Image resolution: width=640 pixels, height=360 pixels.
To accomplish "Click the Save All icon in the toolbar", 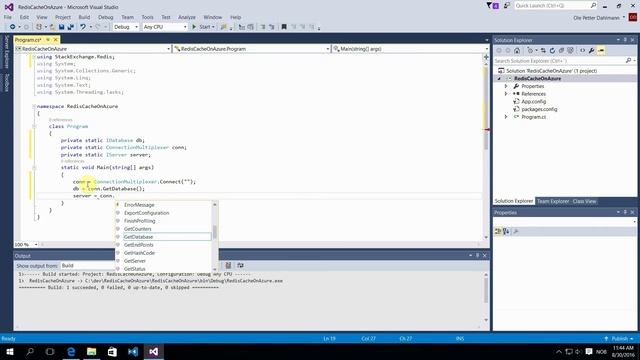I will point(71,27).
